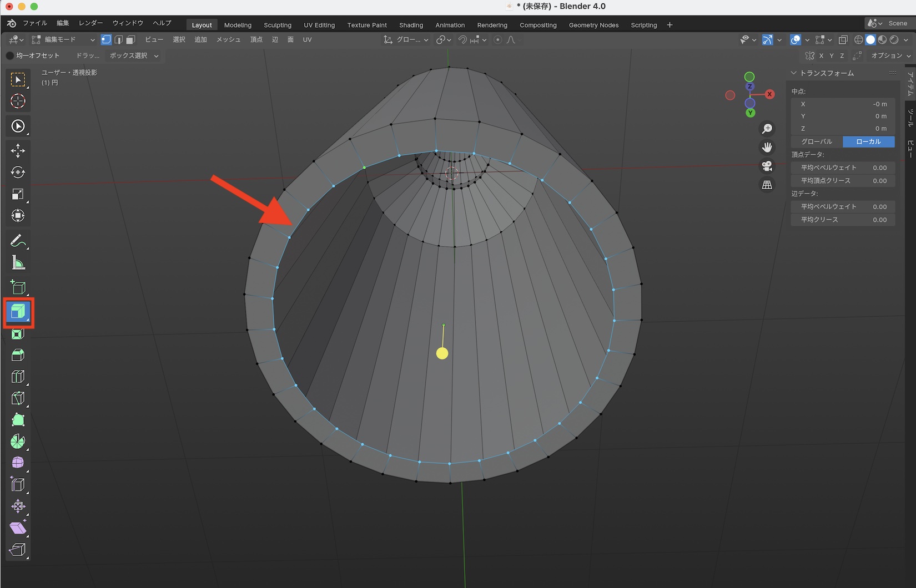Select the Move tool in toolbar
916x588 pixels.
click(x=18, y=151)
